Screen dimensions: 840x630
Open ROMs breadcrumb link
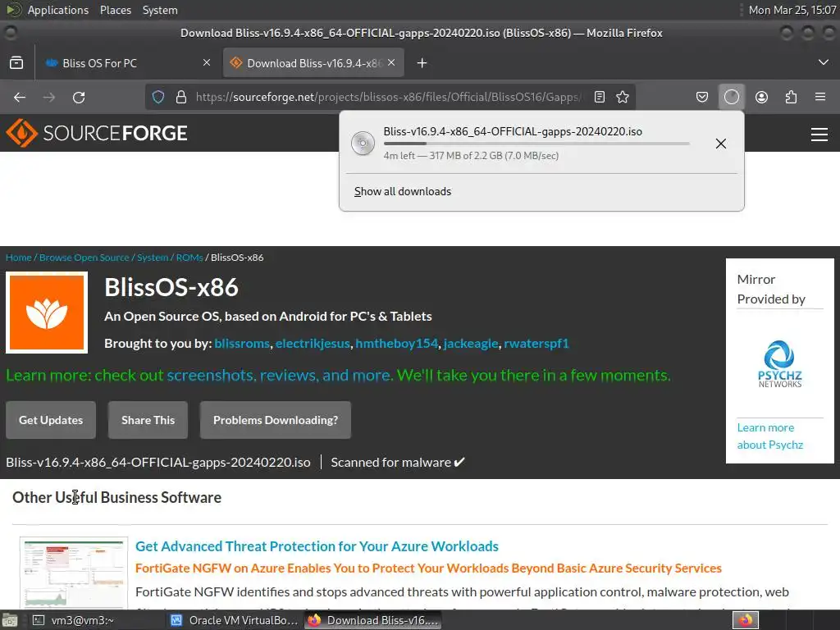189,257
